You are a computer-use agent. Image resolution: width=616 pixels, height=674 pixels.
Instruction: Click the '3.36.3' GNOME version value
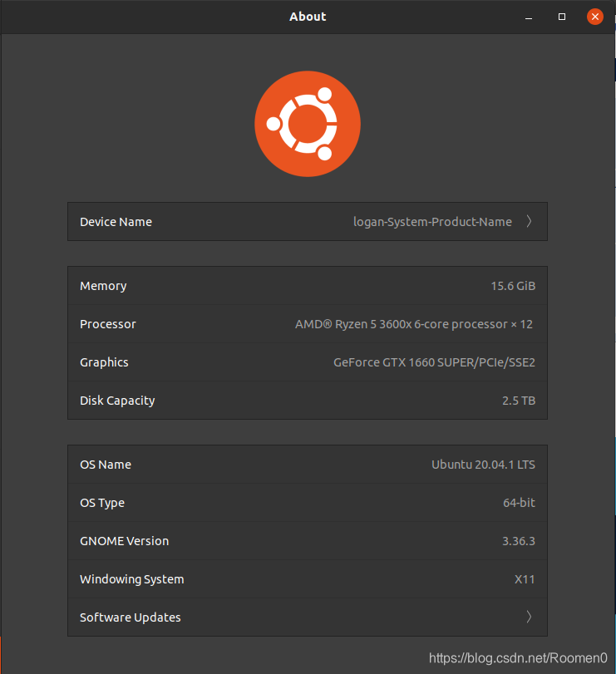[x=519, y=541]
